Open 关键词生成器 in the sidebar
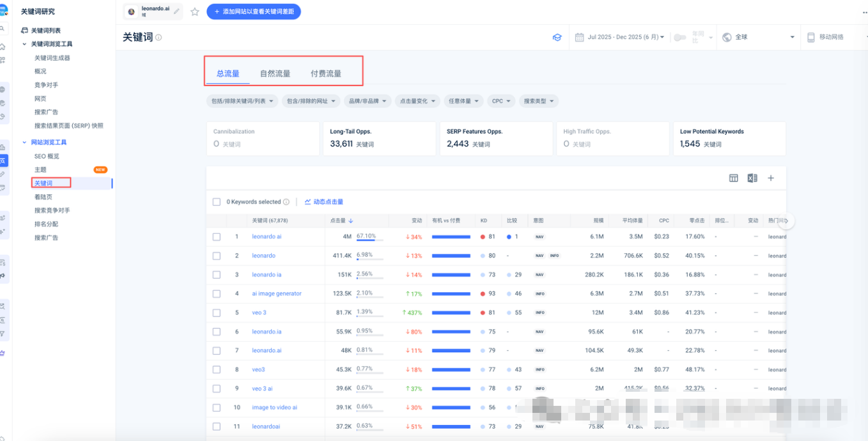The image size is (868, 441). (x=52, y=58)
